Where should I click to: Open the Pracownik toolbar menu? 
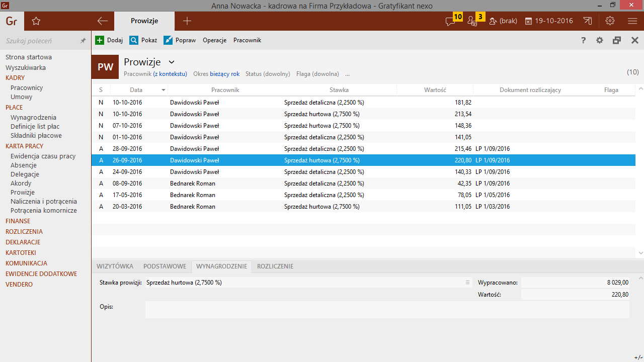(x=247, y=40)
